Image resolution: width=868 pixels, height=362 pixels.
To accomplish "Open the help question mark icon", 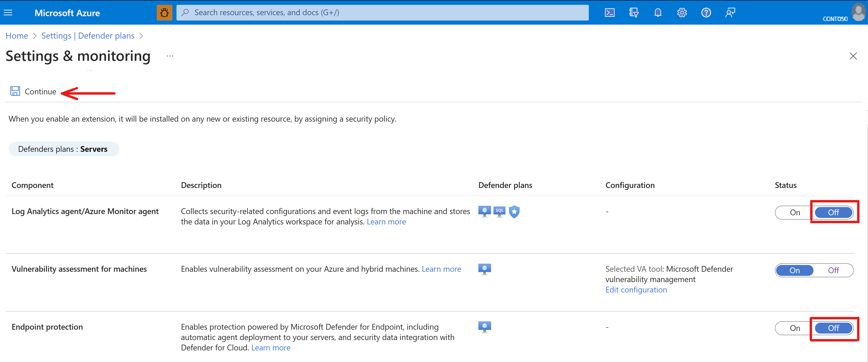I will 706,13.
